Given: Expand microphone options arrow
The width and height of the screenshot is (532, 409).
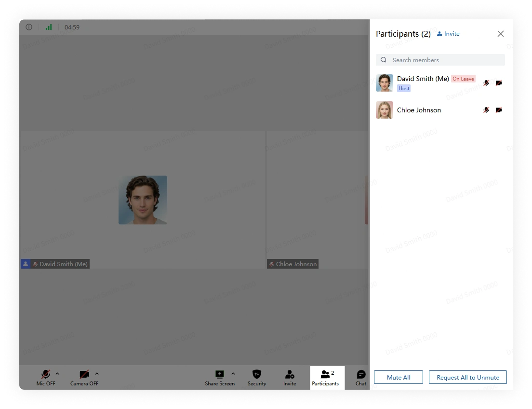Looking at the screenshot, I should (x=57, y=374).
